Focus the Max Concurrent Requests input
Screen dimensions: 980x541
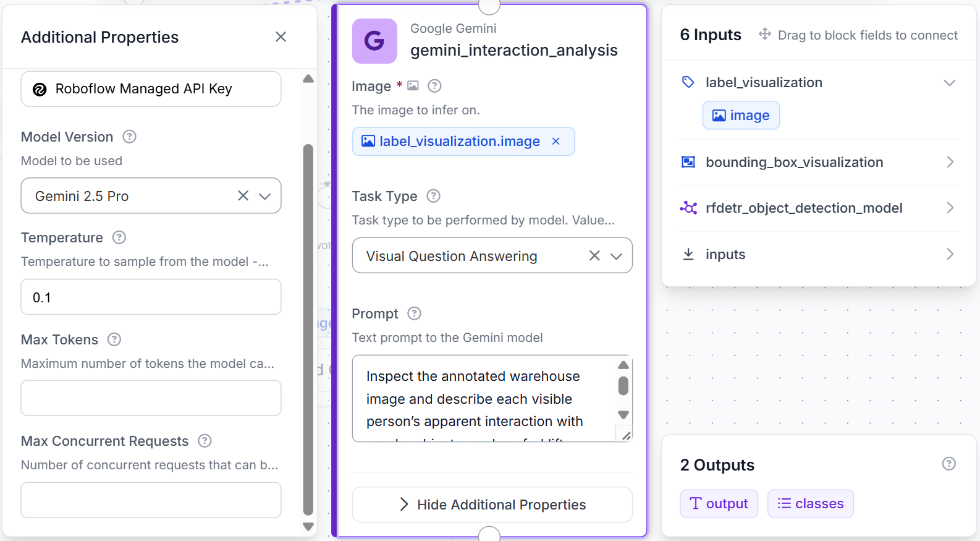tap(151, 500)
